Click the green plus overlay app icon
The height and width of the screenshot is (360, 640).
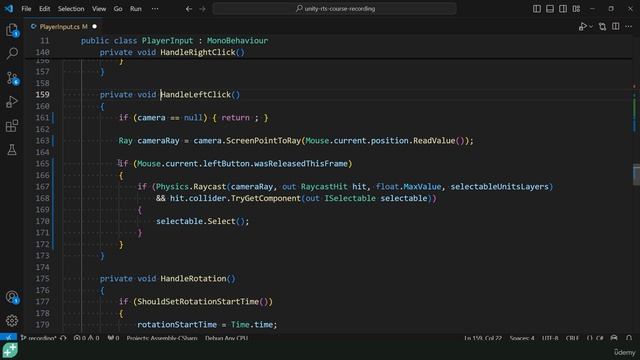(x=10, y=351)
